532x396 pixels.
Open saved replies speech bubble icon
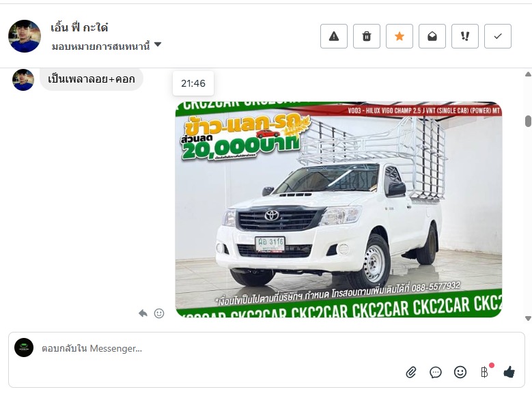coord(435,372)
